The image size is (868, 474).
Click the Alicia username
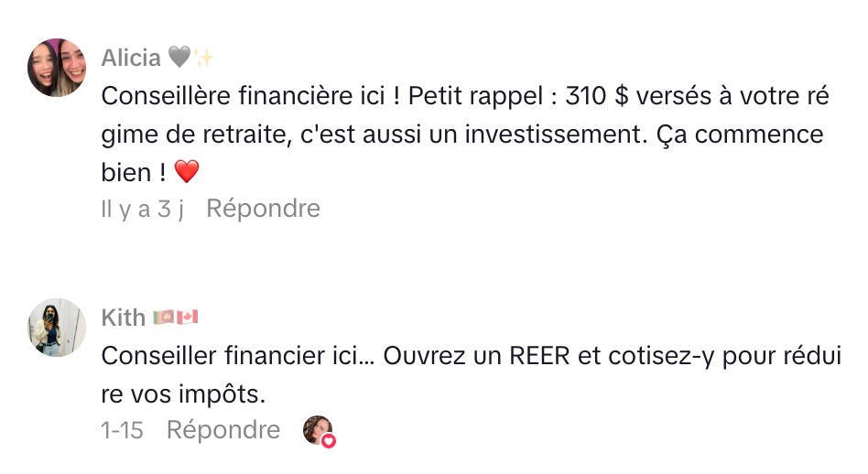130,59
